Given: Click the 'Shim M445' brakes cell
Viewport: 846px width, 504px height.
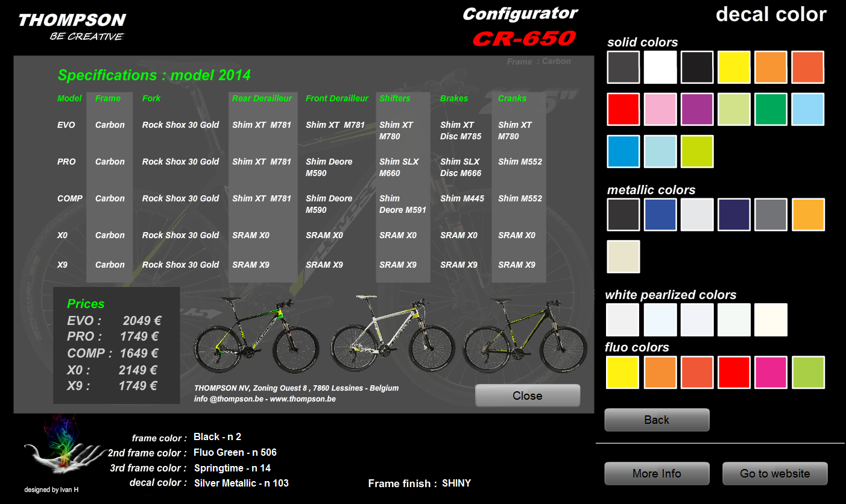Looking at the screenshot, I should (x=462, y=198).
